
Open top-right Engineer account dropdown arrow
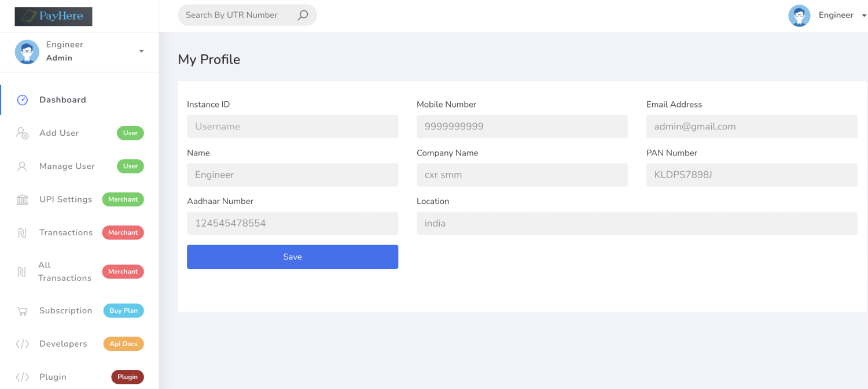[864, 16]
